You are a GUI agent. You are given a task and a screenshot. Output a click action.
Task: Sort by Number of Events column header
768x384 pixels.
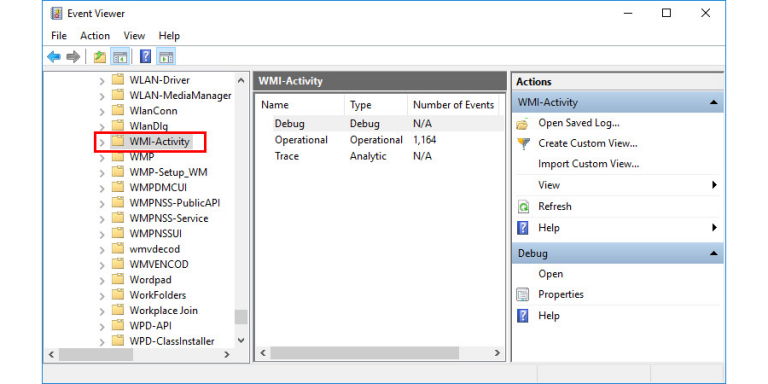pos(453,105)
